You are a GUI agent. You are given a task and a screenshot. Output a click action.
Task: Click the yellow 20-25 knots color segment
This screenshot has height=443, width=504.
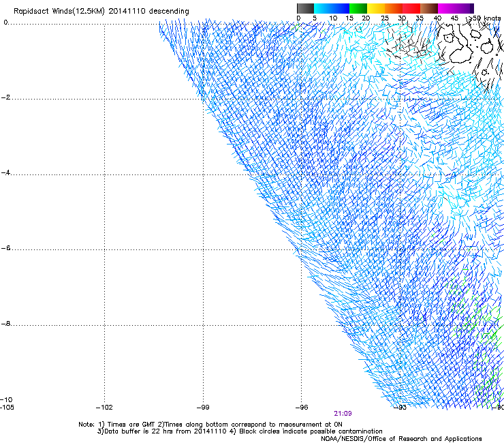coord(376,8)
